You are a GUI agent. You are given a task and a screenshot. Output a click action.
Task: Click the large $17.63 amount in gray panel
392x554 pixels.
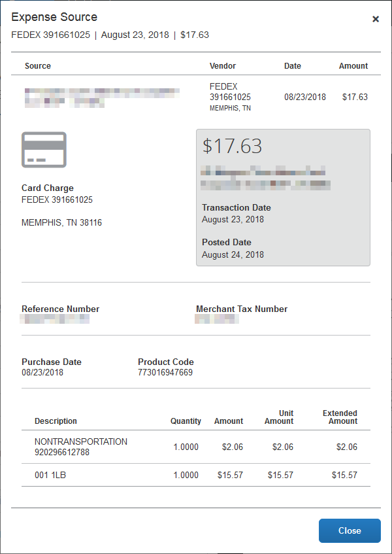[232, 147]
